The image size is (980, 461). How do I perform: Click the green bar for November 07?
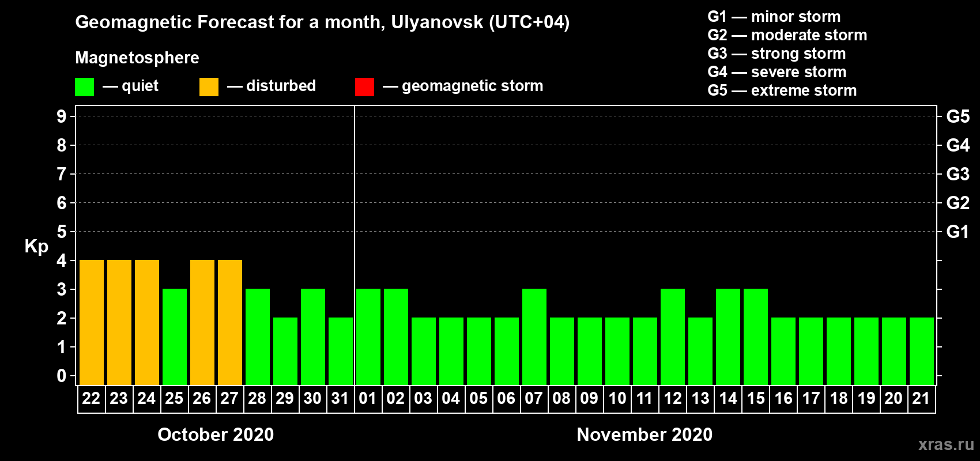[534, 337]
